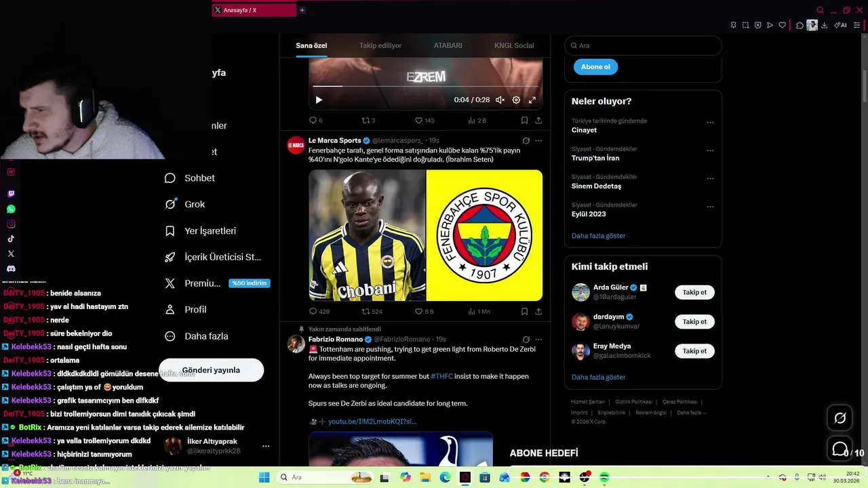Screen dimensions: 868x488
Task: Open account options next to İlker Altıyaprak
Action: (266, 446)
